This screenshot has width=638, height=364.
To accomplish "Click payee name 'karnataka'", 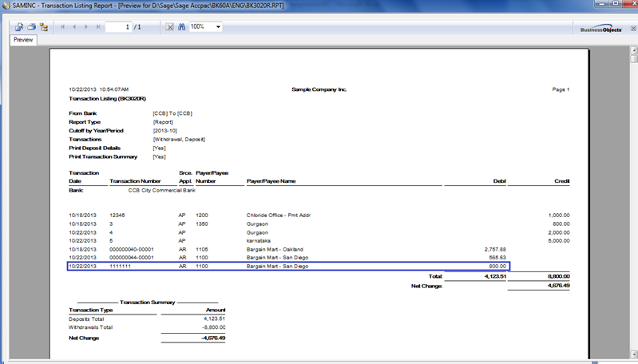I will [259, 241].
